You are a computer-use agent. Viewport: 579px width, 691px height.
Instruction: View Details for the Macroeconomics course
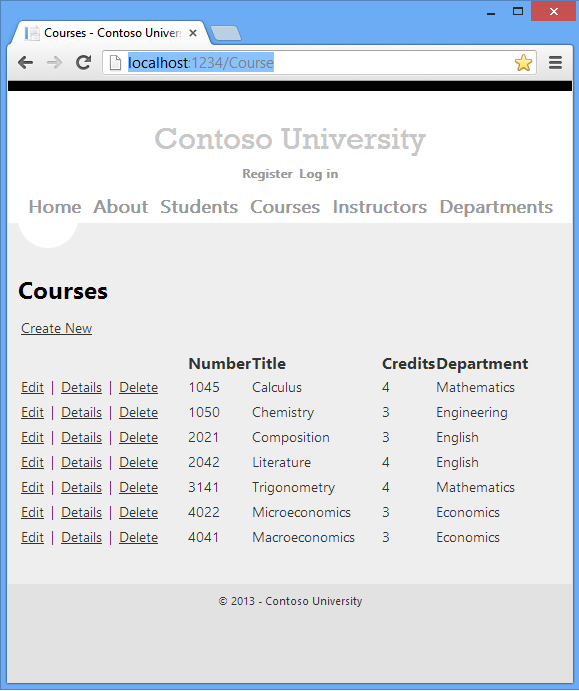[82, 538]
